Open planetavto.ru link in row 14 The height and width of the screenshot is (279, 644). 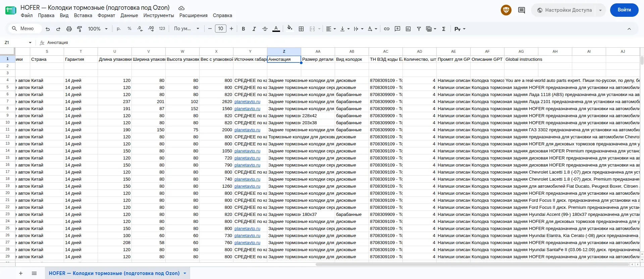pos(247,151)
